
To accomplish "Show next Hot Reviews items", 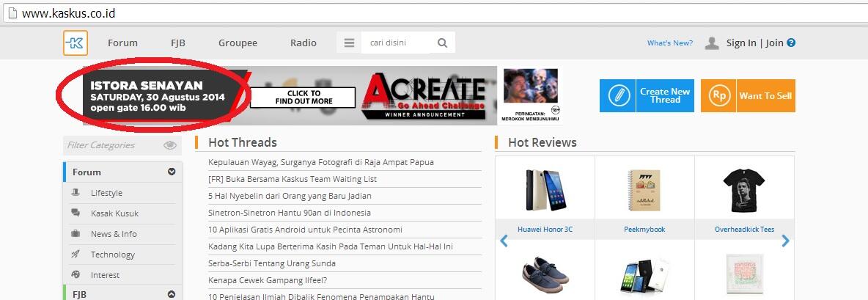I will coord(785,241).
